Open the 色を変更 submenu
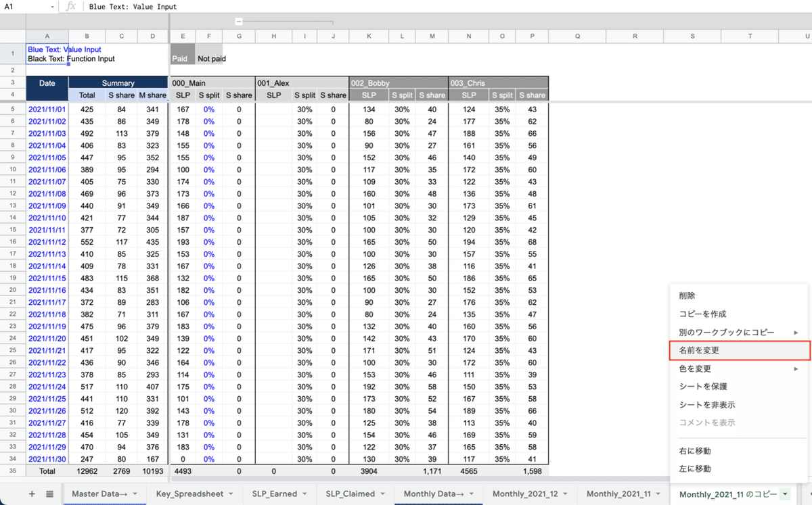Screen dimensions: 812x505 (x=738, y=368)
